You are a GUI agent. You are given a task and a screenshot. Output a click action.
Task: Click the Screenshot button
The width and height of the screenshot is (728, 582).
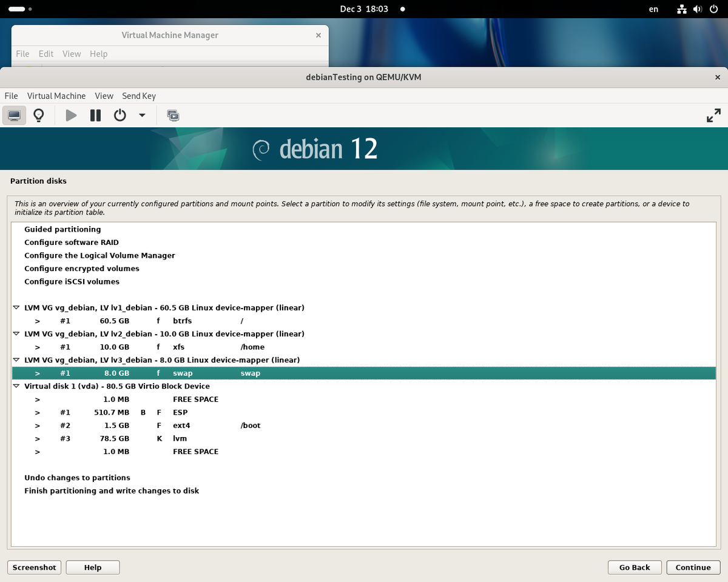(35, 567)
